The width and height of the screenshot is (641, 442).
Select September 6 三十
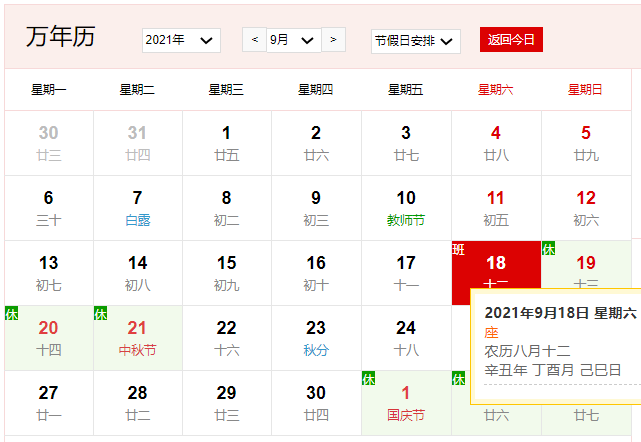point(49,208)
